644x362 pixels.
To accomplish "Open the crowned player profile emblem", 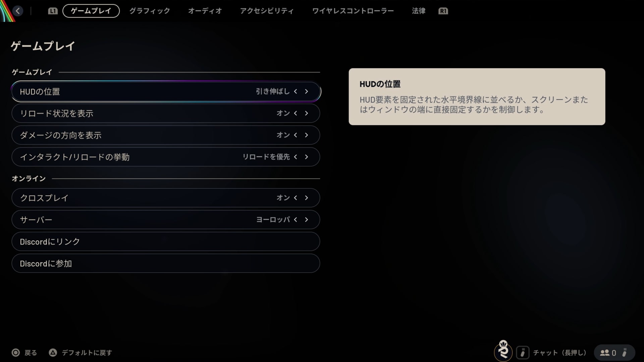I will [503, 351].
